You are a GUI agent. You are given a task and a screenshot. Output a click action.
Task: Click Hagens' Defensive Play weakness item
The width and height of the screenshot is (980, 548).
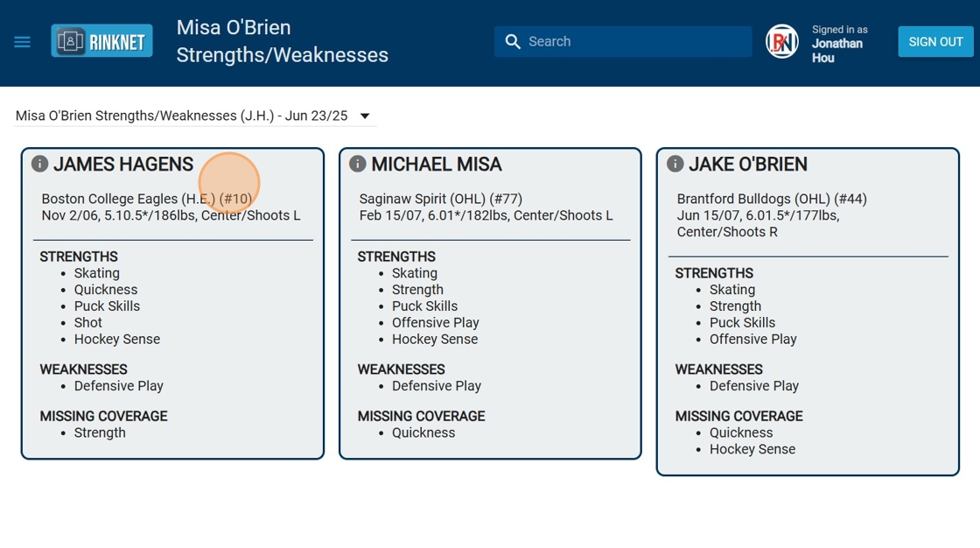(119, 386)
